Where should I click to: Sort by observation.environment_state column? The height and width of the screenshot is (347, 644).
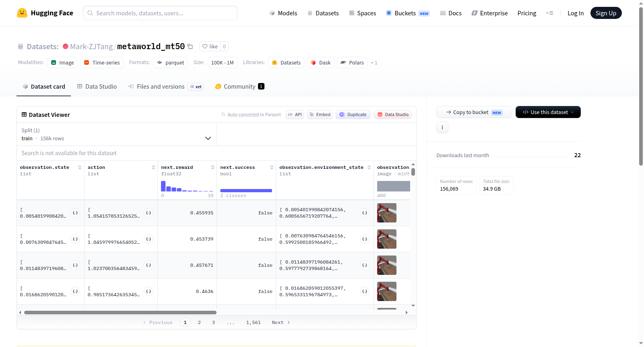click(369, 167)
